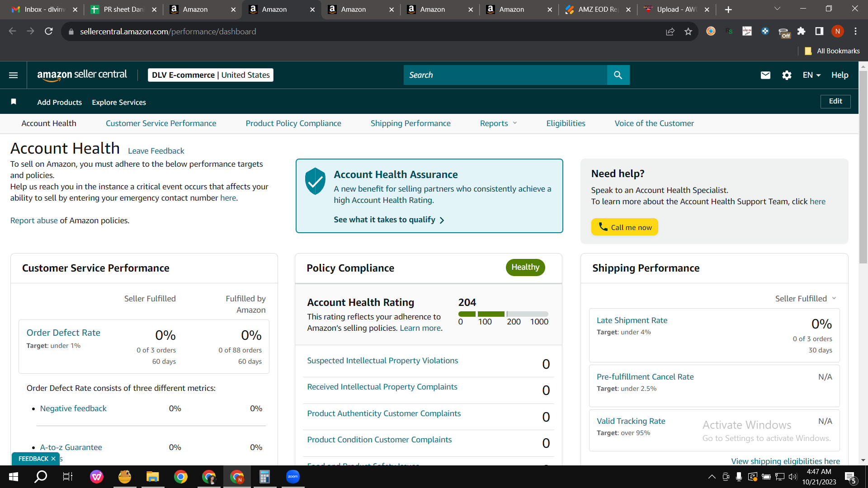
Task: Click Leave Feedback link
Action: [x=156, y=151]
